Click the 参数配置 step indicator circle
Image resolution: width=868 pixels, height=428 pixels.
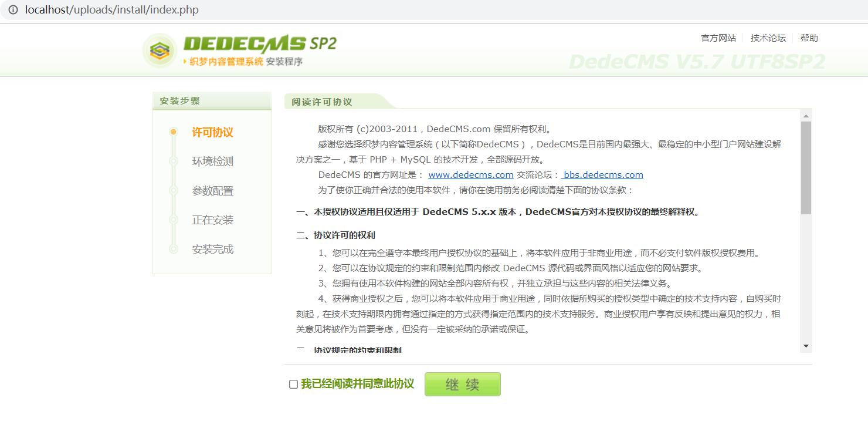[x=173, y=191]
